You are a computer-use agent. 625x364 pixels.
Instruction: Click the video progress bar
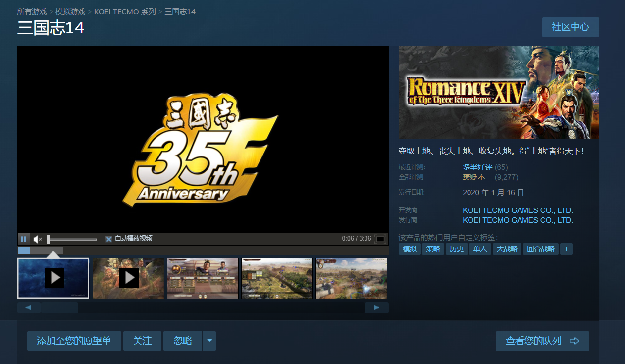click(x=203, y=251)
